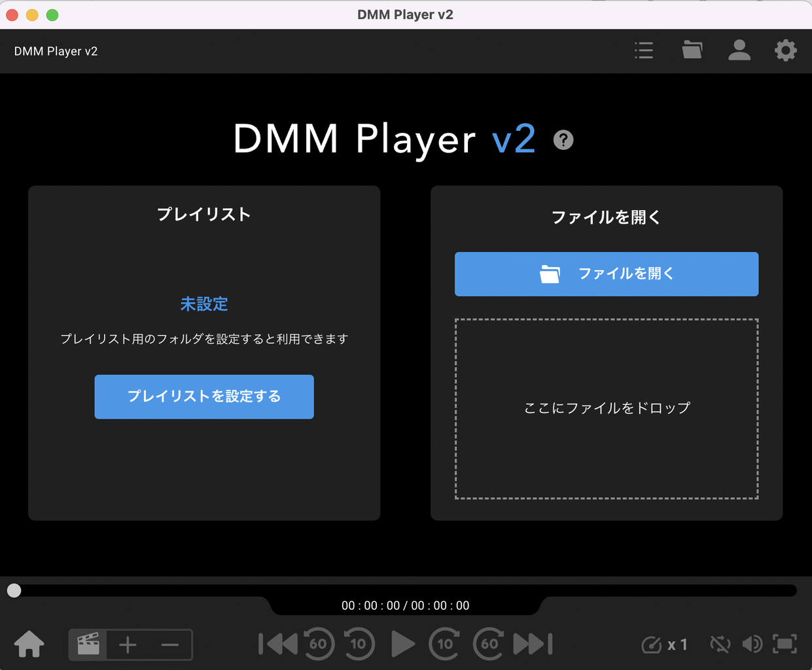The image size is (812, 670).
Task: Toggle repeat loop mode
Action: 720,644
